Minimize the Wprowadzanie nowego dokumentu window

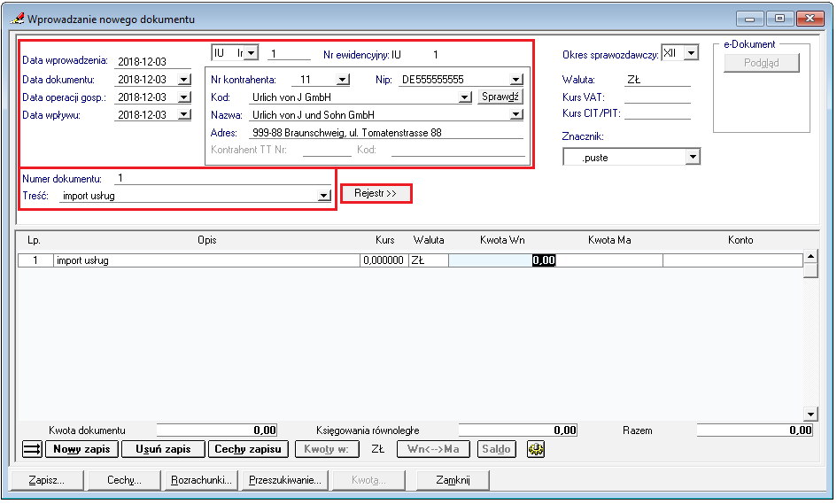click(750, 19)
